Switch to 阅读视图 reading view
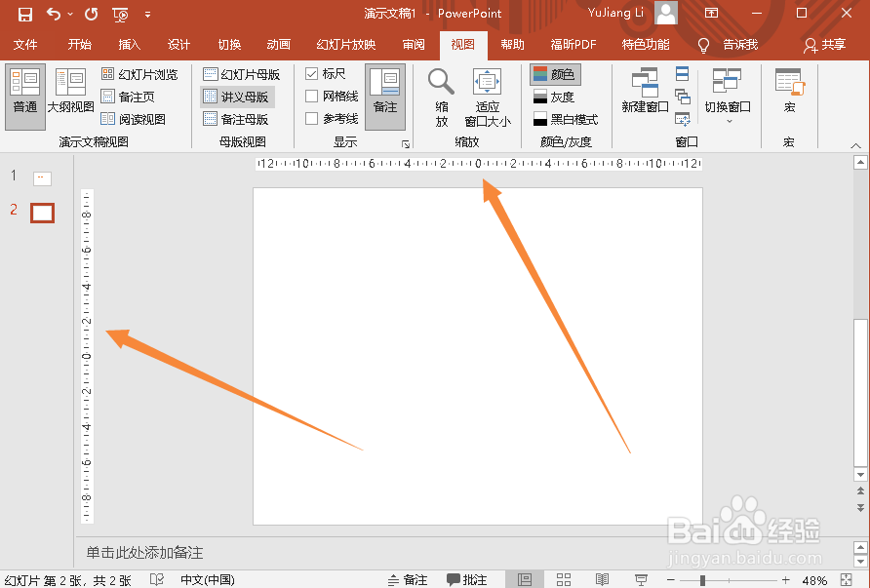 [134, 119]
